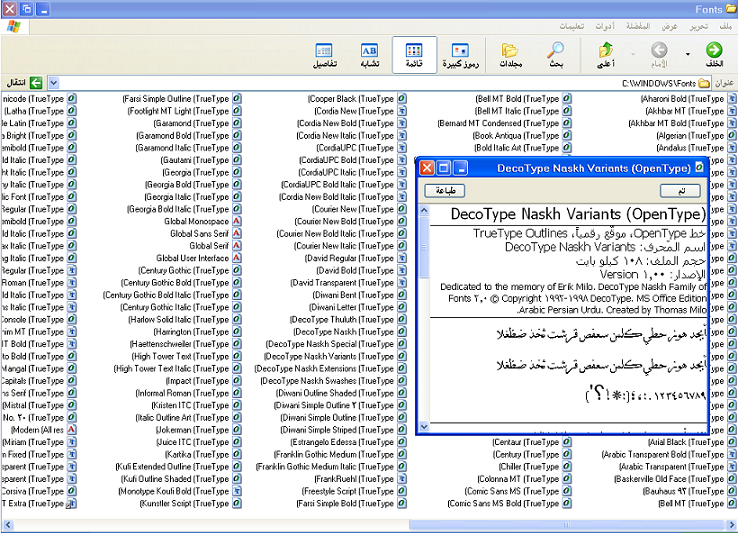740x534 pixels.
Task: Click Print (طباعة) in the font preview window
Action: tap(445, 191)
